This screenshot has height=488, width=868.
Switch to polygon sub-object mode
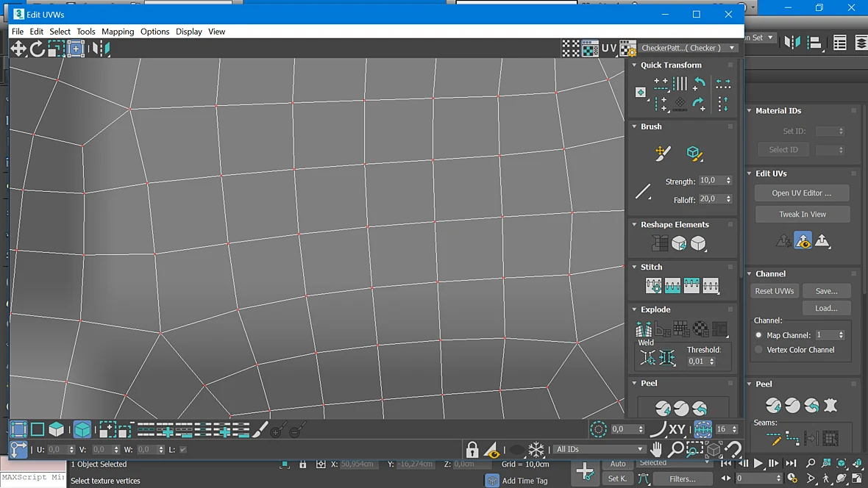click(56, 429)
